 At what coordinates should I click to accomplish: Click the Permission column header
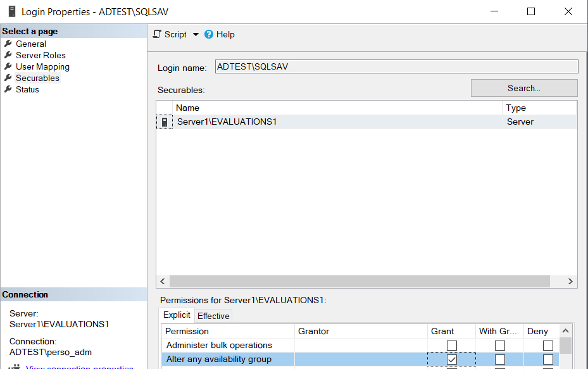228,331
